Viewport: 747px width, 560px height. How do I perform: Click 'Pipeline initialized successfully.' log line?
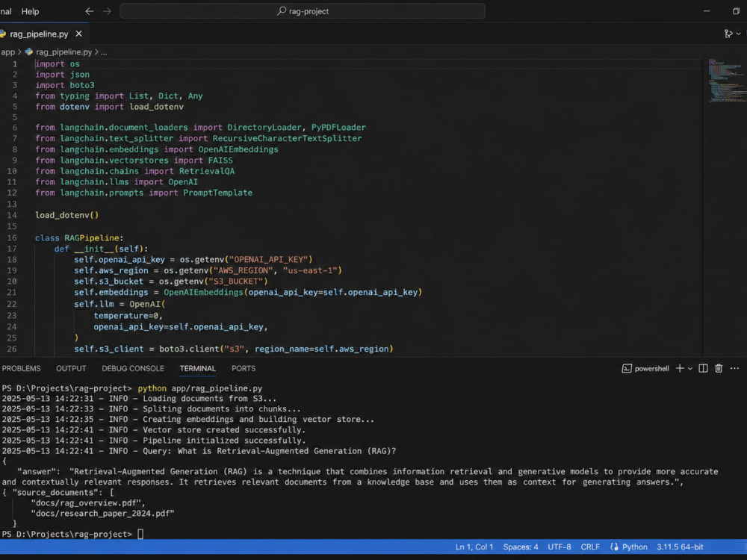tap(224, 441)
